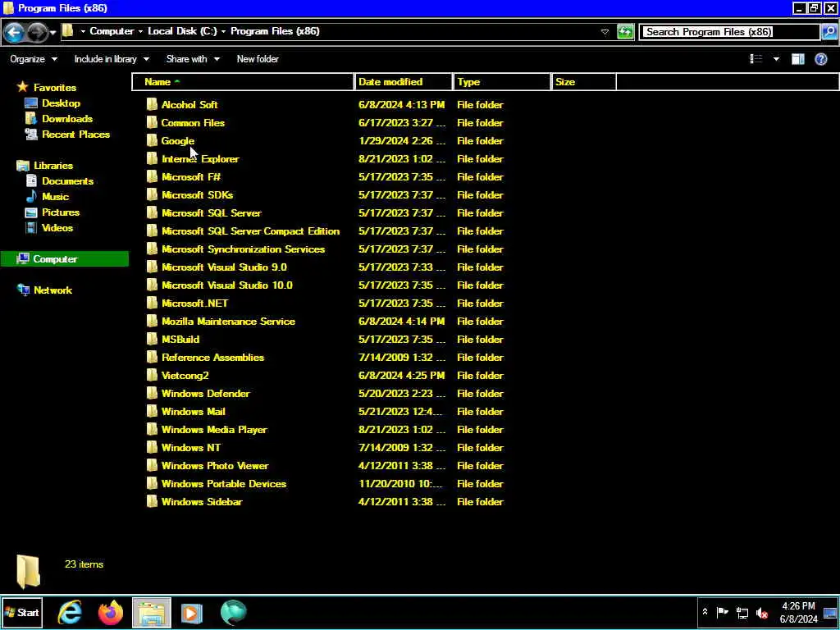840x630 pixels.
Task: Click the search magnifier icon
Action: 829,32
